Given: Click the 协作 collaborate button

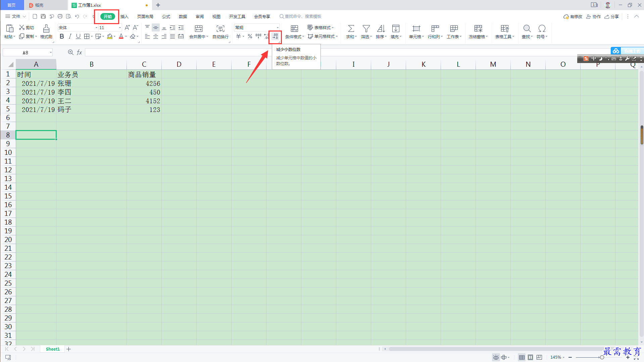Looking at the screenshot, I should point(593,16).
